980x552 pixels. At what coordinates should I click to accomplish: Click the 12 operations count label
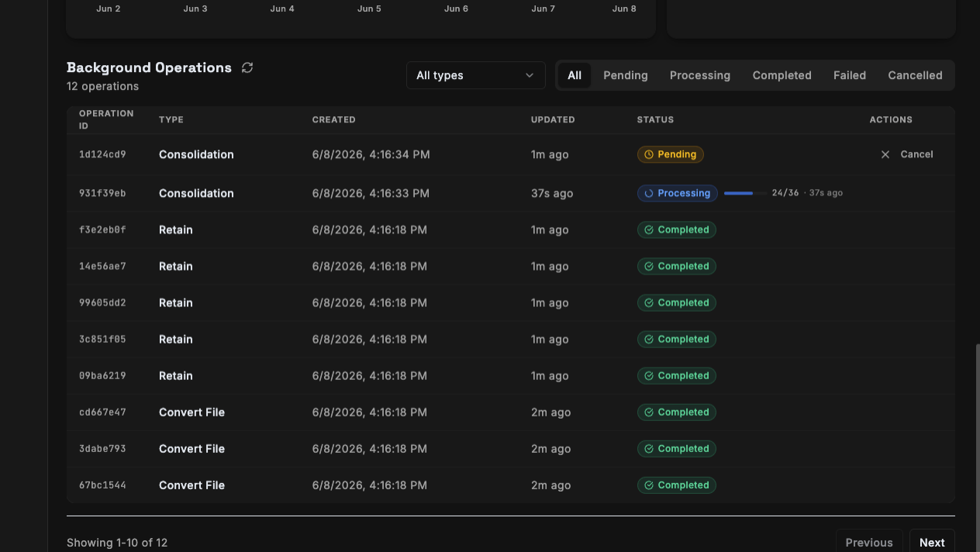tap(102, 86)
